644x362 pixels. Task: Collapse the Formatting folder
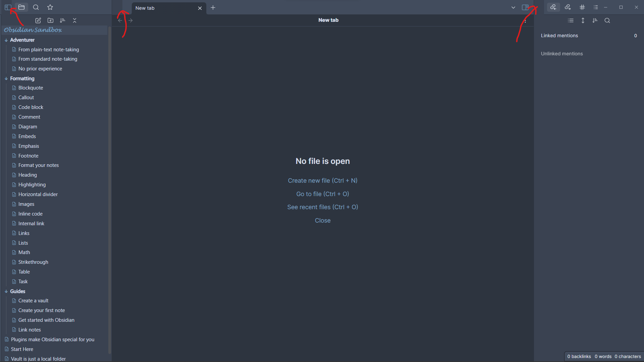6,78
